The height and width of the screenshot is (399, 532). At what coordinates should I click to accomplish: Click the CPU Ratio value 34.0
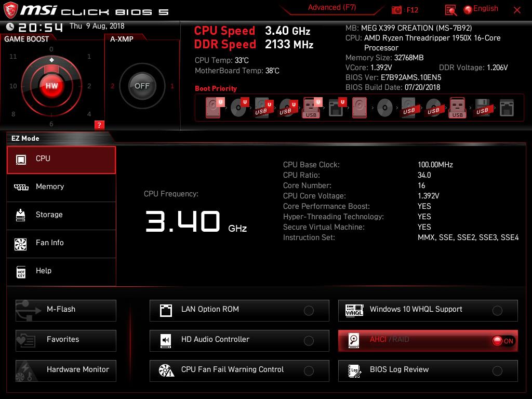[424, 175]
